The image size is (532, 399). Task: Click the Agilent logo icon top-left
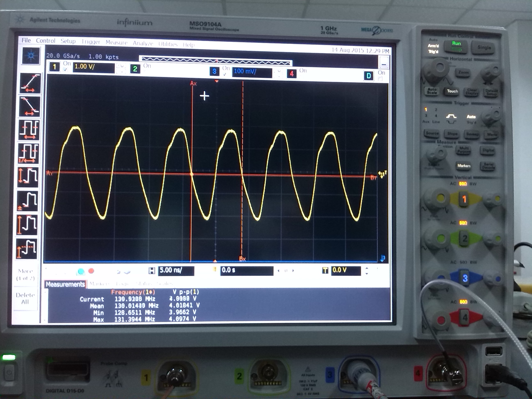tap(31, 56)
